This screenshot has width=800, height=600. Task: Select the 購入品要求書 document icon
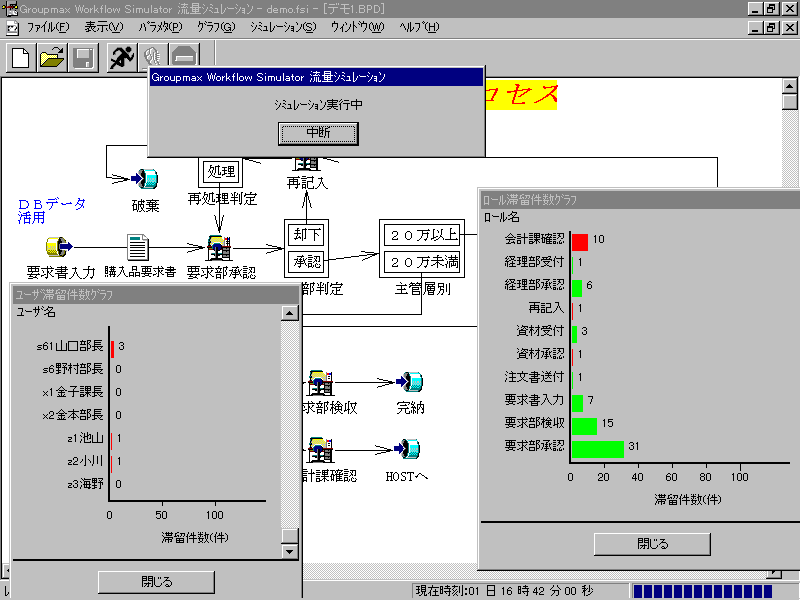[x=138, y=247]
